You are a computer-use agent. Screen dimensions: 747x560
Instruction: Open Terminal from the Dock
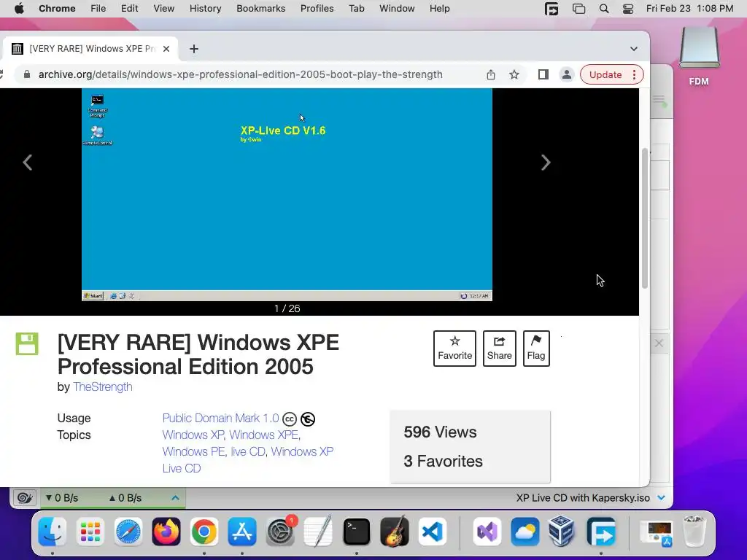pyautogui.click(x=356, y=532)
